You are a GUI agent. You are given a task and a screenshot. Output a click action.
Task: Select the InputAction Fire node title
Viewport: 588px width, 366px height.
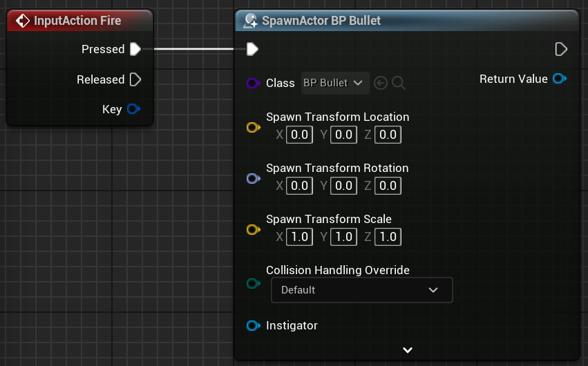click(x=77, y=21)
